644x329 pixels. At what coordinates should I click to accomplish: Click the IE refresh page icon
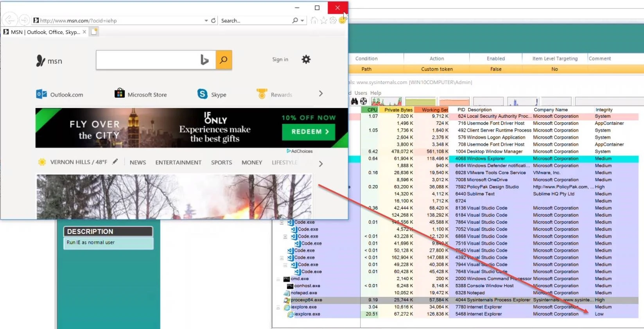point(213,20)
